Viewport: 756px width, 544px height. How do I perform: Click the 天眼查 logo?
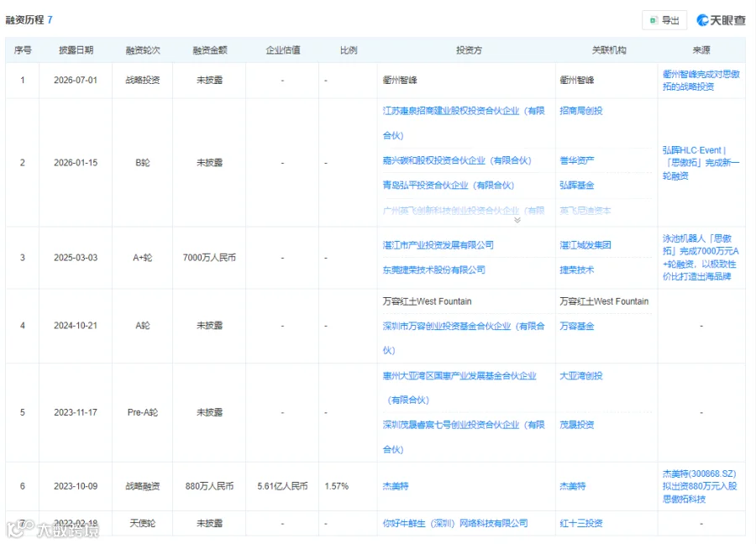[x=722, y=20]
